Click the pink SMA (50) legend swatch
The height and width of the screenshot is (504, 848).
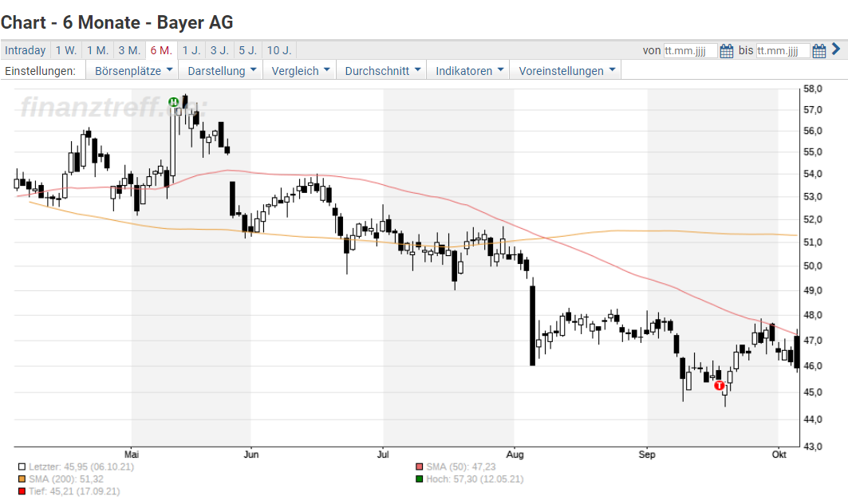tap(419, 467)
